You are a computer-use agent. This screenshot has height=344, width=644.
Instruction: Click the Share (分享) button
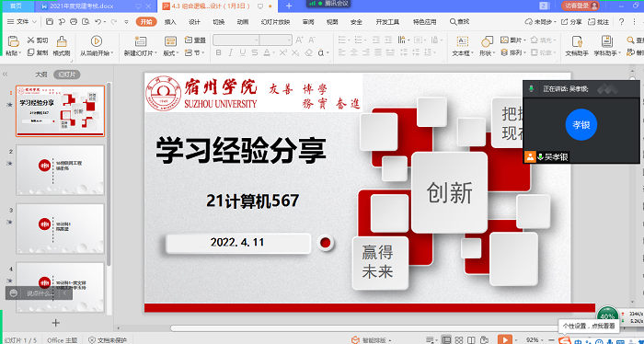571,22
